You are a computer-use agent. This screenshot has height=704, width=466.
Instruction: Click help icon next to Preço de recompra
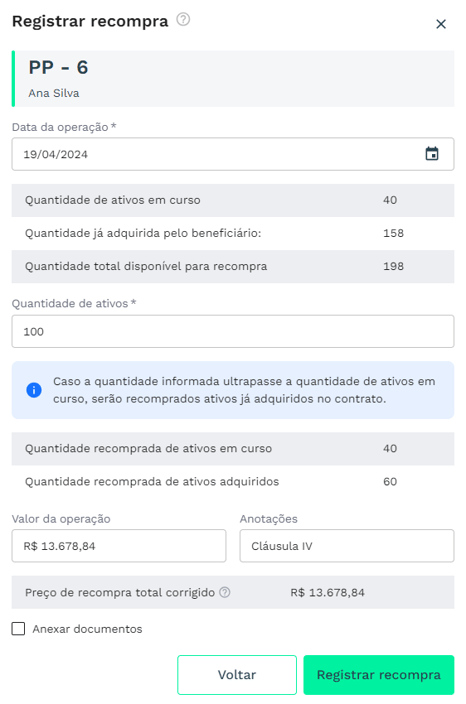coord(224,592)
